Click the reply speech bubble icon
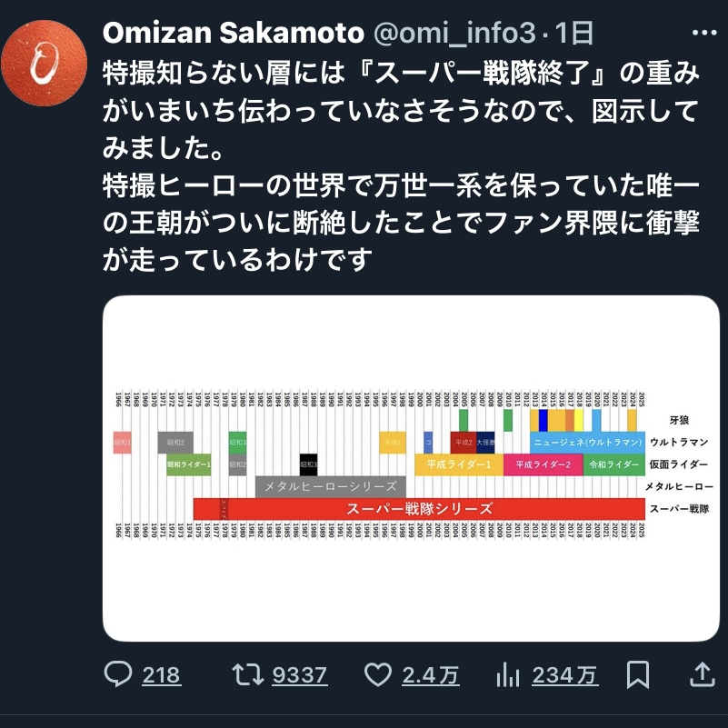The width and height of the screenshot is (728, 728). (119, 674)
